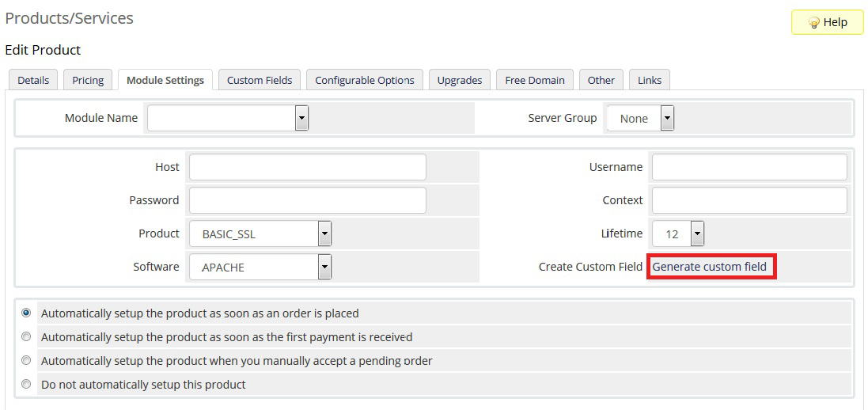This screenshot has height=410, width=868.
Task: Open the Server Group dropdown
Action: pos(640,118)
